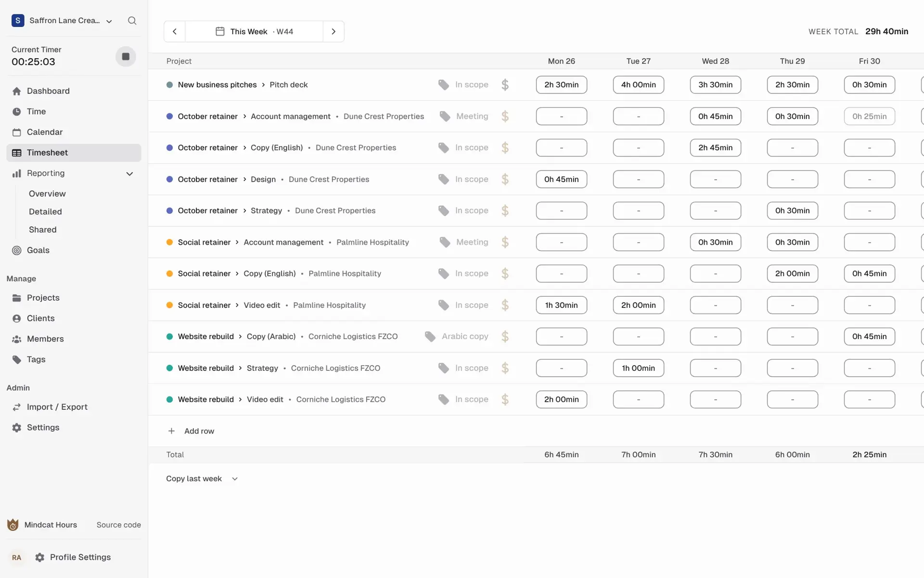Open Shared reports

tap(42, 230)
